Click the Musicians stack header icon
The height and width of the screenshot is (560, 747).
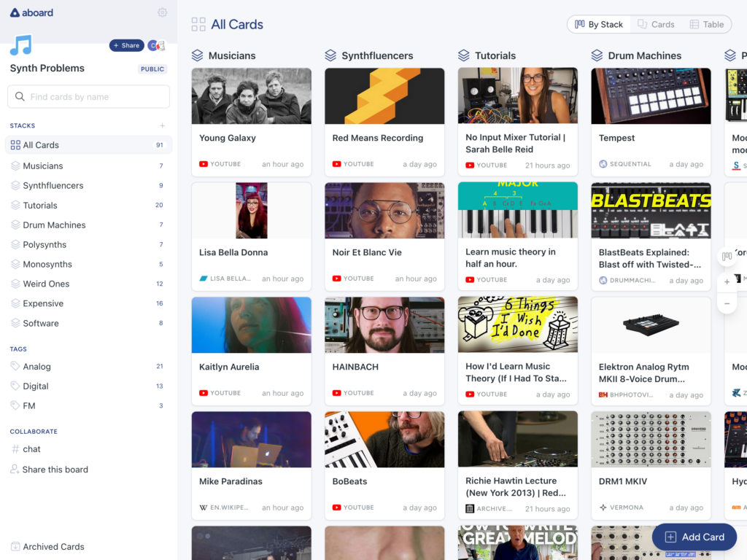point(197,55)
